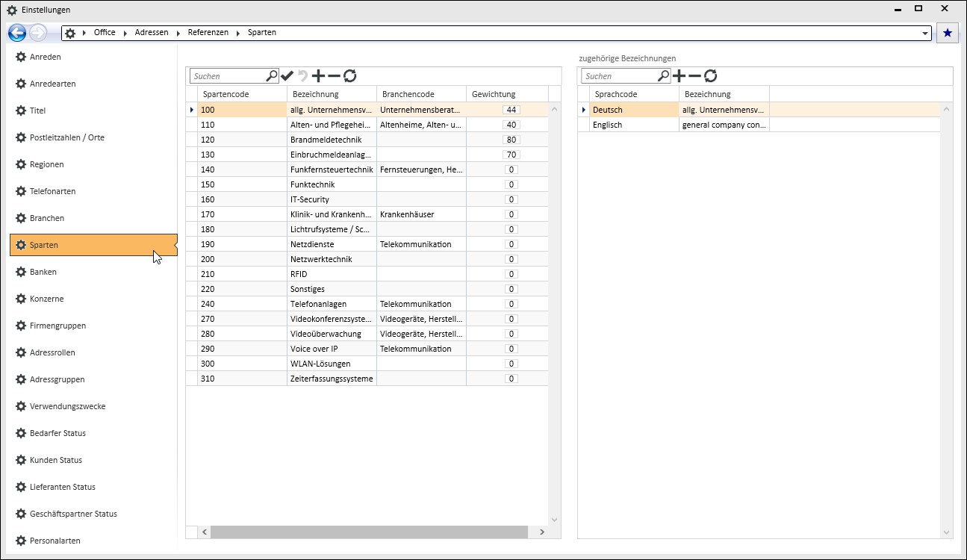Click the gear icon in the breadcrumb bar
Viewport: 967px width, 560px height.
[x=70, y=33]
